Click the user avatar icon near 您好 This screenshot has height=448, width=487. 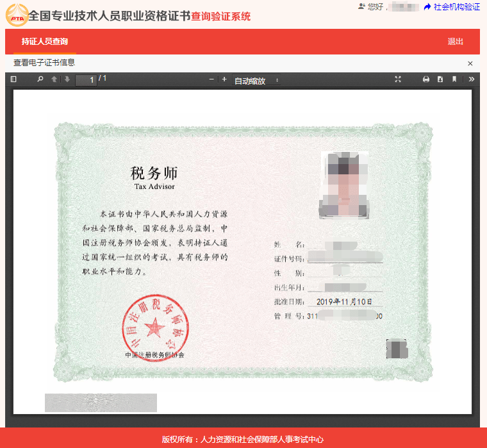pos(361,6)
